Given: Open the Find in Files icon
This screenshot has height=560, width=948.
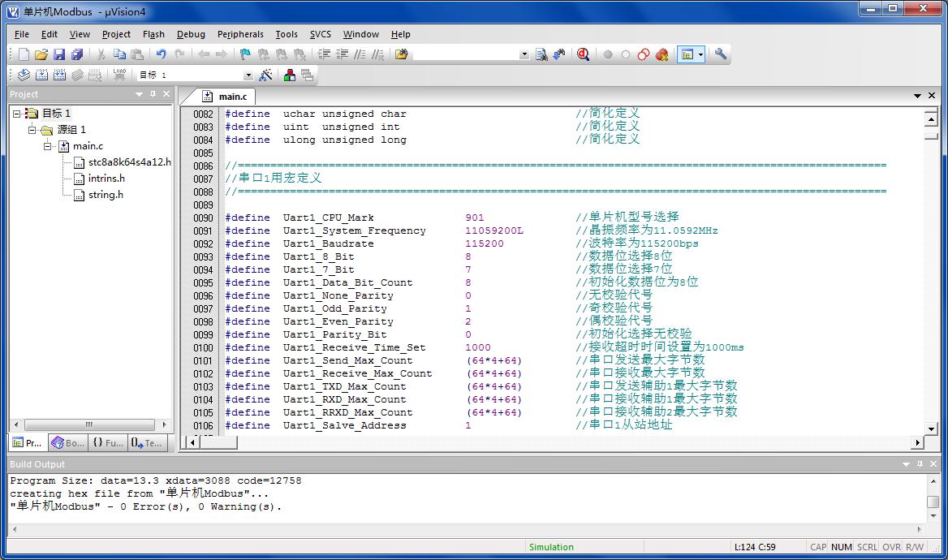Looking at the screenshot, I should pos(402,54).
